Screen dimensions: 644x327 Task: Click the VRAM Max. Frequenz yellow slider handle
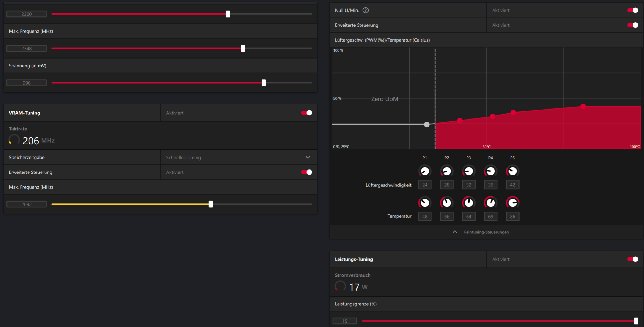211,204
